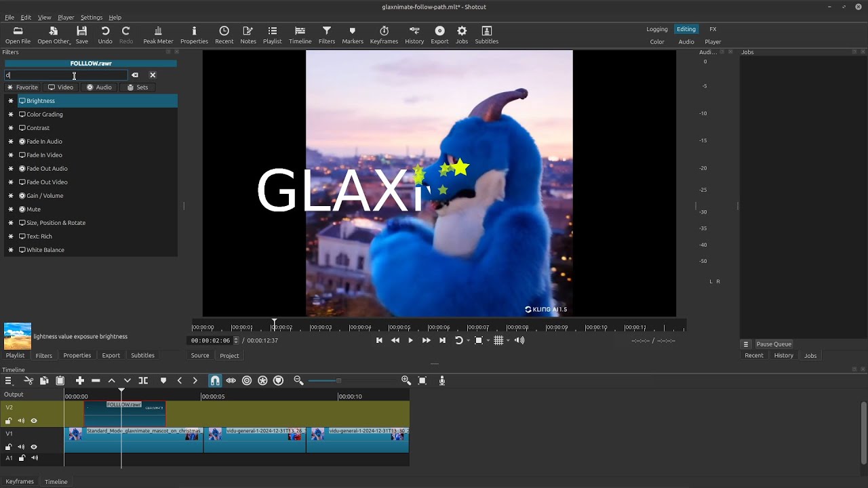
Task: Switch to the Project player tab
Action: (x=229, y=356)
